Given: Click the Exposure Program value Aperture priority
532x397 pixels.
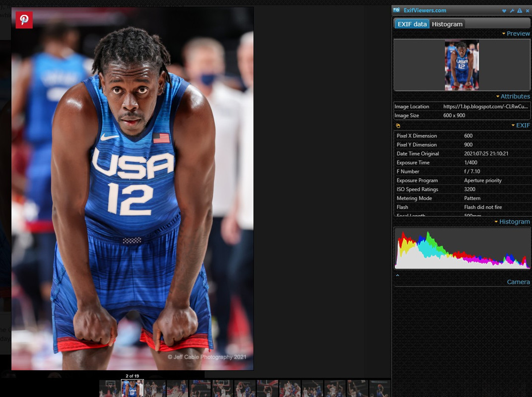Looking at the screenshot, I should (483, 181).
